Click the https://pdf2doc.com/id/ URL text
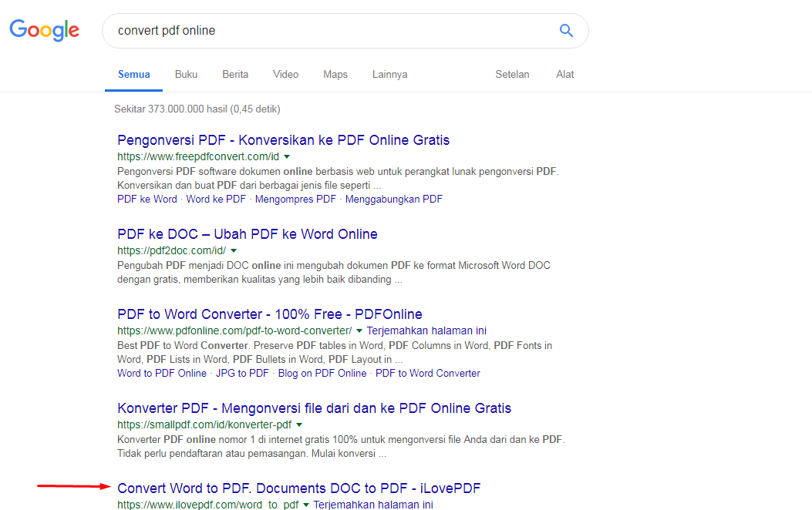The width and height of the screenshot is (812, 510). pyautogui.click(x=171, y=251)
